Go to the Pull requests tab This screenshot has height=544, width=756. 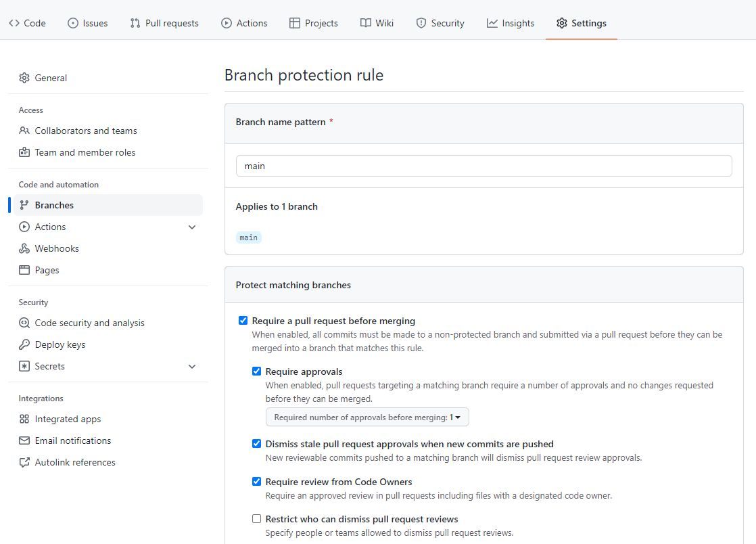point(164,23)
